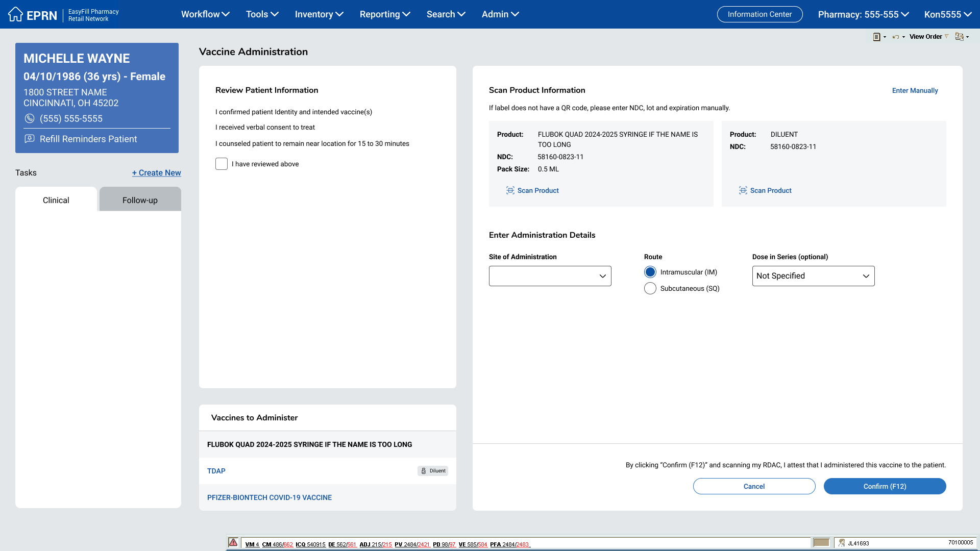Check the 'I have reviewed above' checkbox
This screenshot has height=551, width=980.
click(x=222, y=164)
